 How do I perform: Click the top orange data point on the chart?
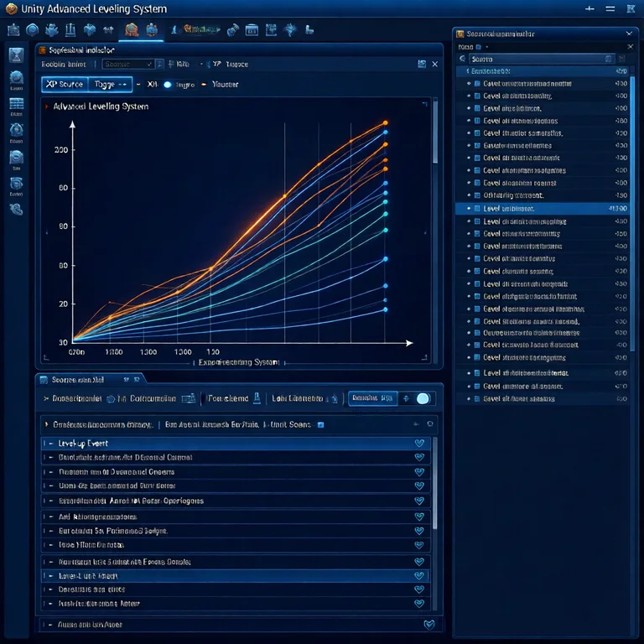point(385,122)
